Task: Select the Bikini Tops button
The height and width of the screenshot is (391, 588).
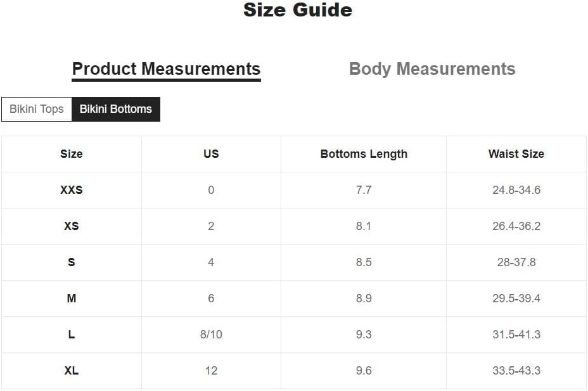Action: 36,109
